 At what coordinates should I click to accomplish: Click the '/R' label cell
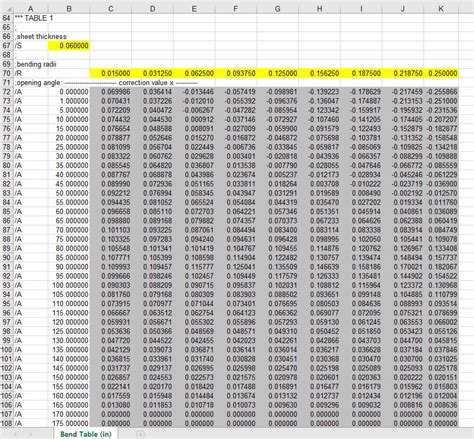pyautogui.click(x=31, y=73)
